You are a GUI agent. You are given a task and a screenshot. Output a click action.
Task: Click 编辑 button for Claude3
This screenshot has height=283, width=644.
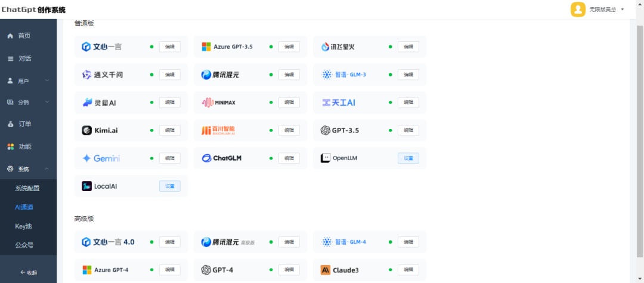tap(408, 270)
